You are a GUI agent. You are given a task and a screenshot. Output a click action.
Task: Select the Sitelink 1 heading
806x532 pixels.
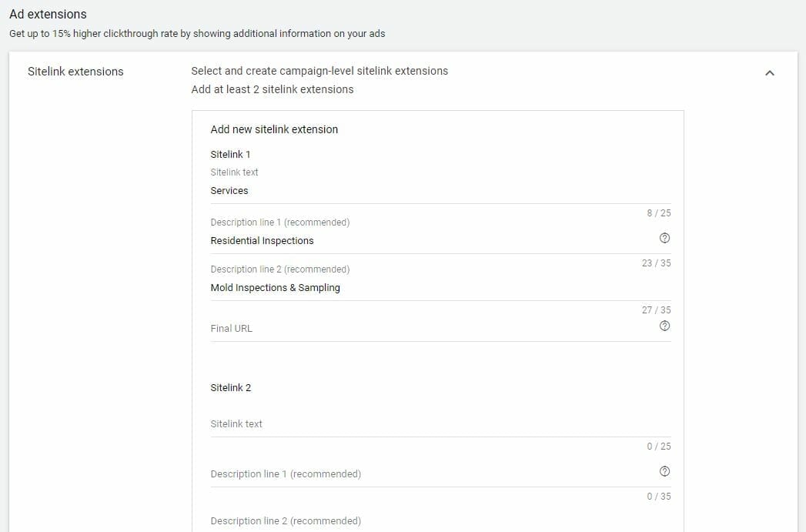pyautogui.click(x=230, y=154)
